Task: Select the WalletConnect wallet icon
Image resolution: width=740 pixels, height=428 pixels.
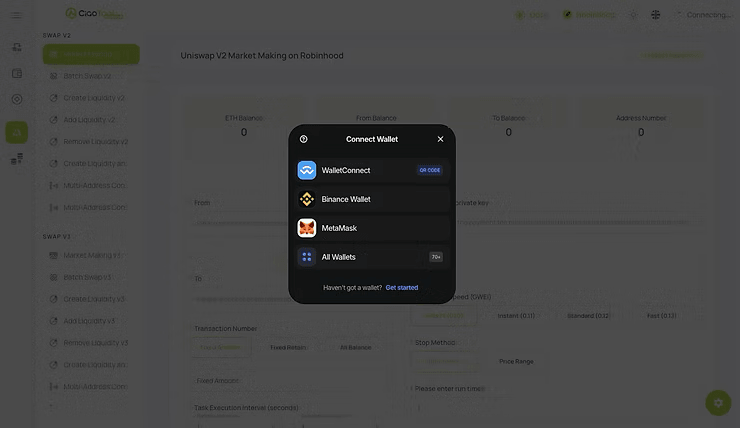Action: (x=307, y=170)
